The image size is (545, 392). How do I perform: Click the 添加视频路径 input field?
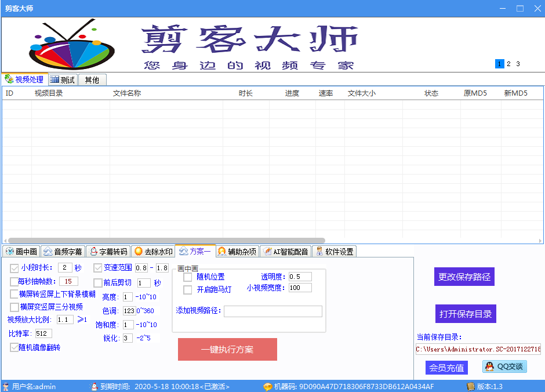272,311
